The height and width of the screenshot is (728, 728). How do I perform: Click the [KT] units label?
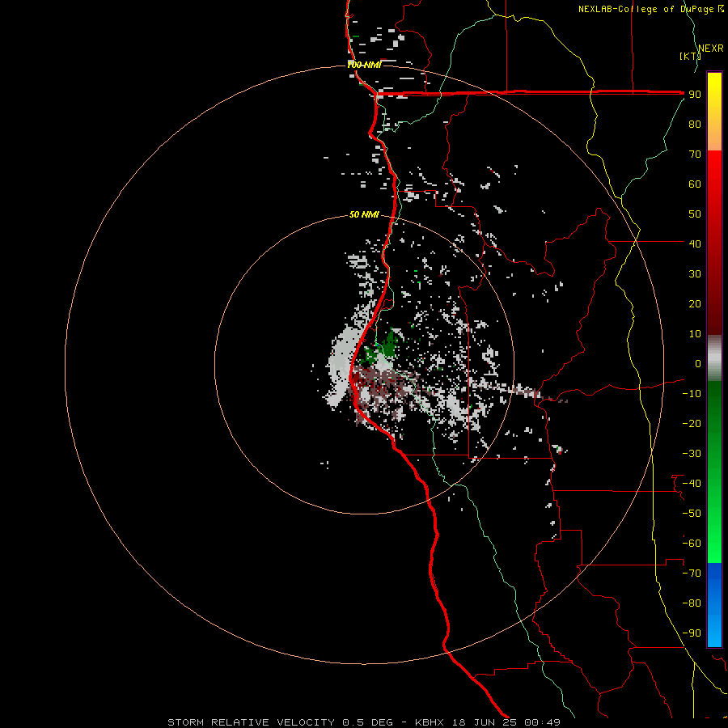(x=690, y=56)
